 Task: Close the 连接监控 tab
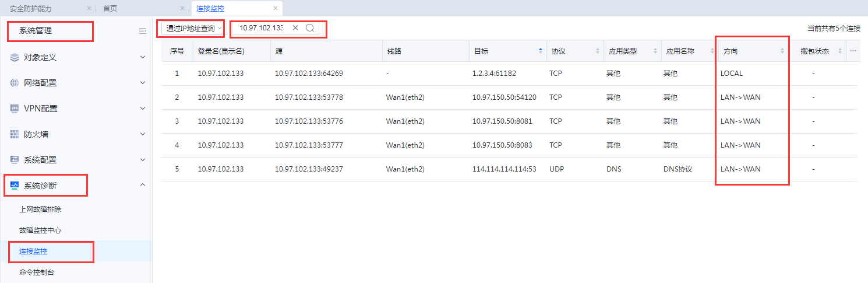tap(276, 8)
